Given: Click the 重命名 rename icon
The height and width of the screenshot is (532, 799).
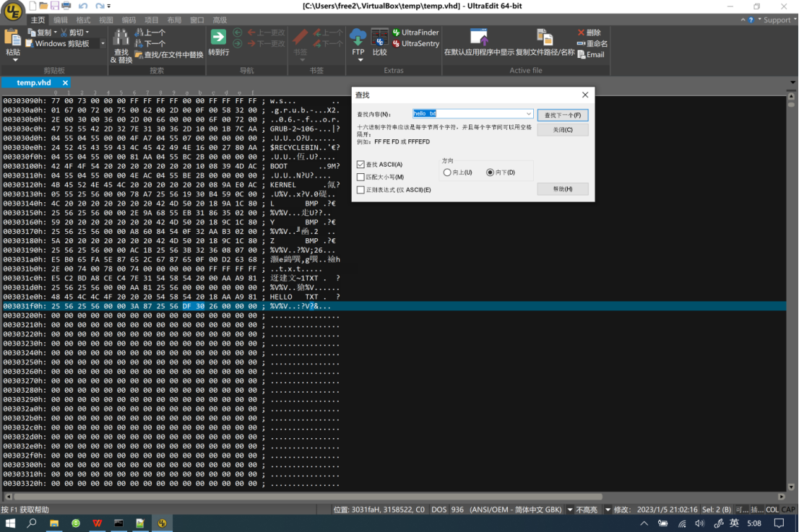Looking at the screenshot, I should (581, 44).
